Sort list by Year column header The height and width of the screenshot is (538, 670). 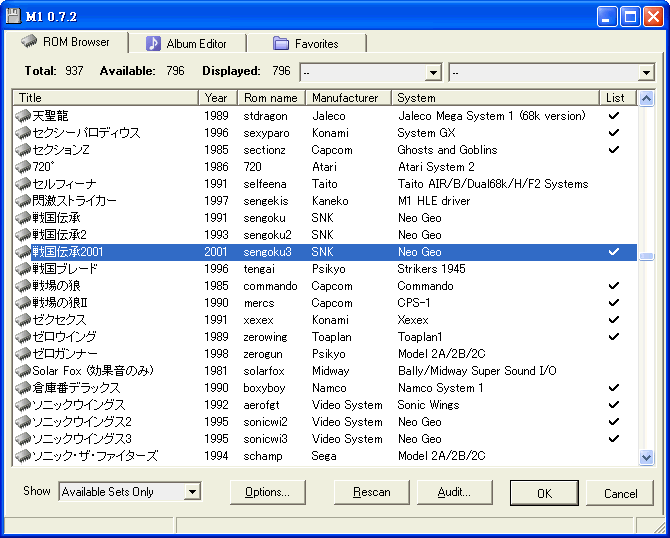(x=218, y=98)
